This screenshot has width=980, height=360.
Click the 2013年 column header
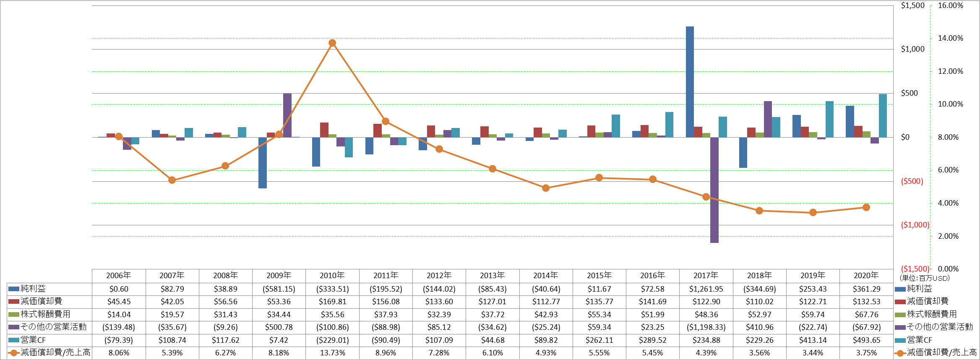(x=493, y=276)
